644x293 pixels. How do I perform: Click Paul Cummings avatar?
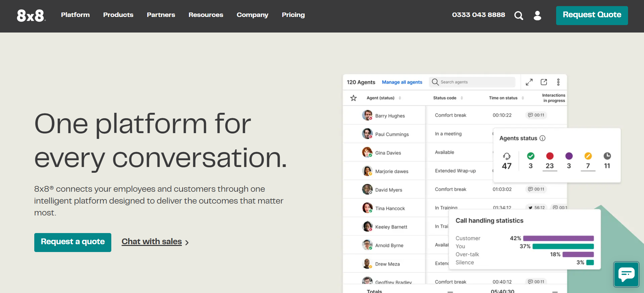367,134
